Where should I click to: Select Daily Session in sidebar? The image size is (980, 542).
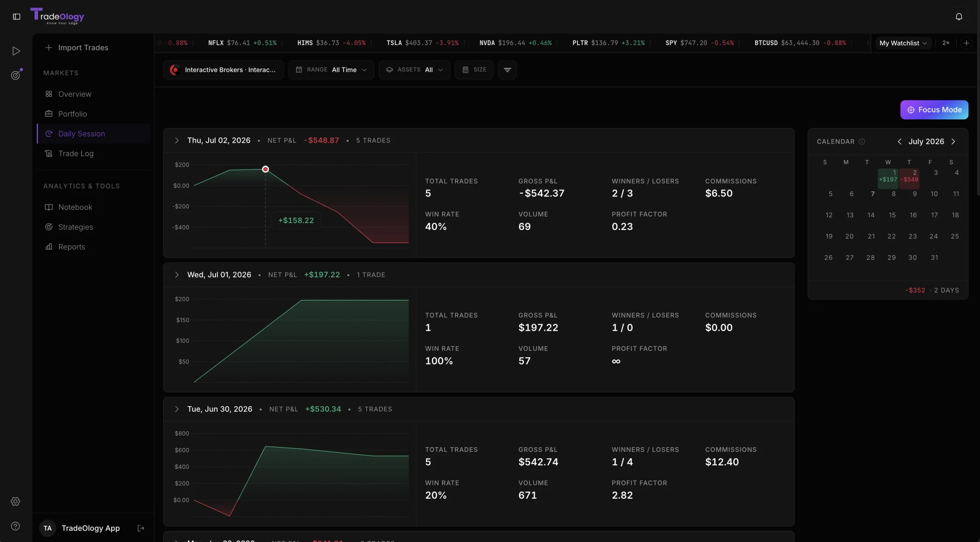pos(93,134)
